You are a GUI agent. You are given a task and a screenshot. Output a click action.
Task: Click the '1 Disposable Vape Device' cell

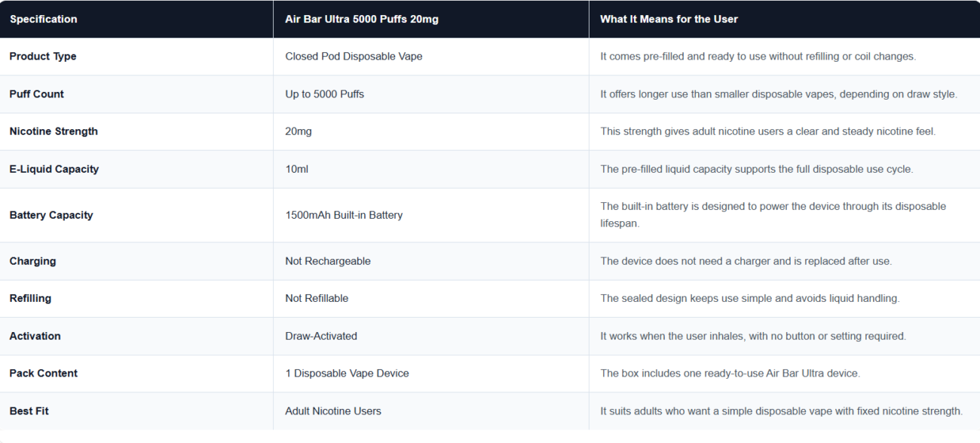click(x=347, y=373)
